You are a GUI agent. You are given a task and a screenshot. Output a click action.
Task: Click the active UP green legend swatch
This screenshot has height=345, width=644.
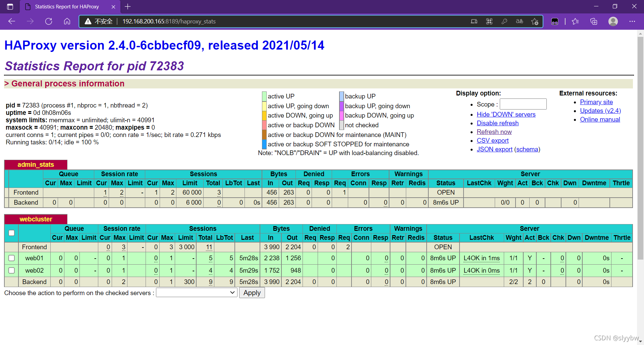pyautogui.click(x=264, y=96)
